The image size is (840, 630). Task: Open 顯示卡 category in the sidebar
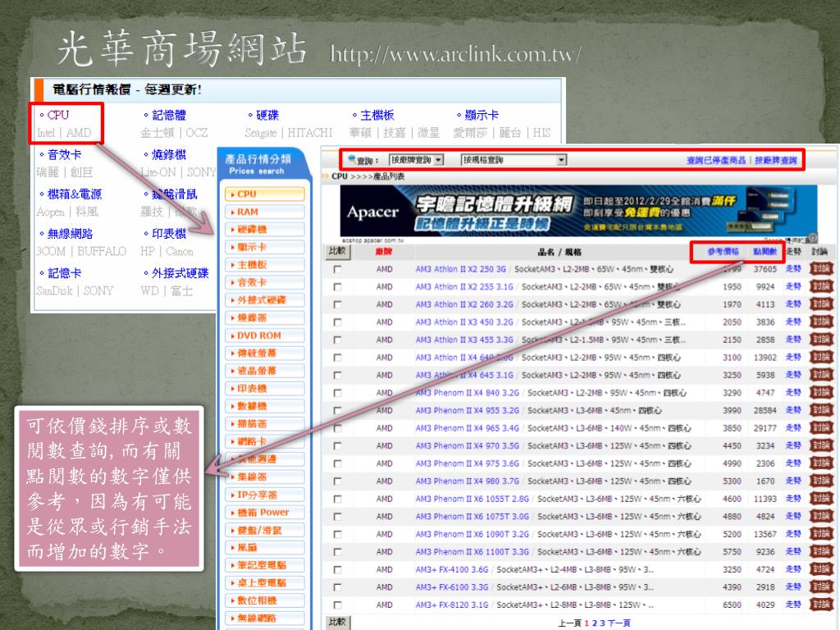[x=265, y=247]
